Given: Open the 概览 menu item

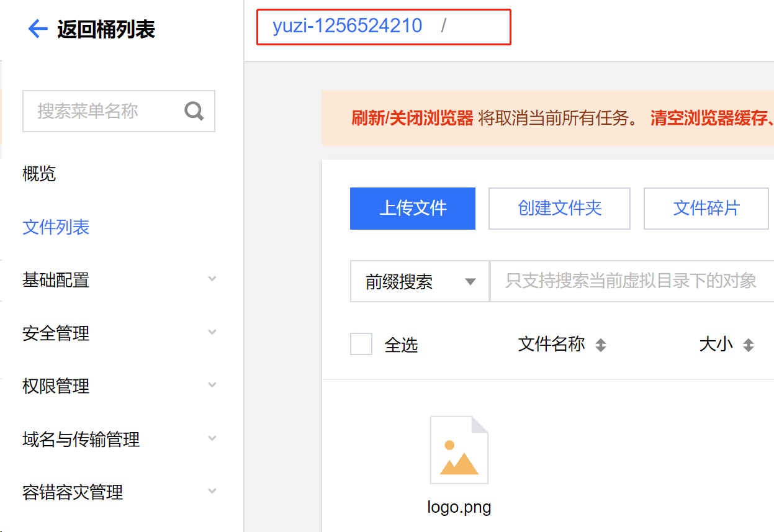Looking at the screenshot, I should coord(39,174).
